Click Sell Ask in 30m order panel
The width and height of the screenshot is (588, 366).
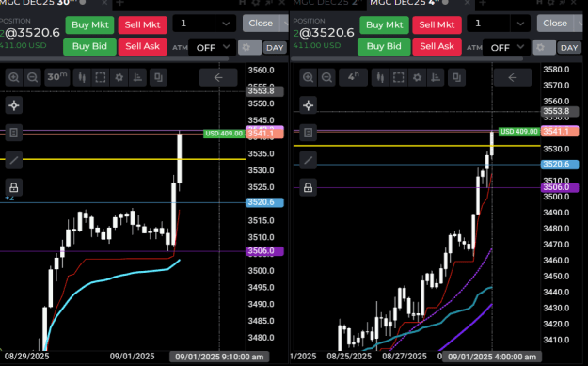(142, 46)
